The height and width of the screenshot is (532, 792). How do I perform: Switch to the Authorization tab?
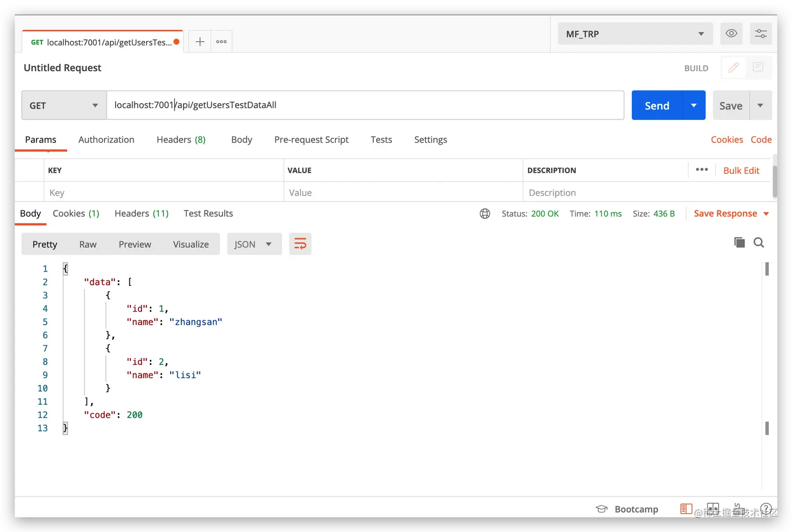pyautogui.click(x=106, y=140)
